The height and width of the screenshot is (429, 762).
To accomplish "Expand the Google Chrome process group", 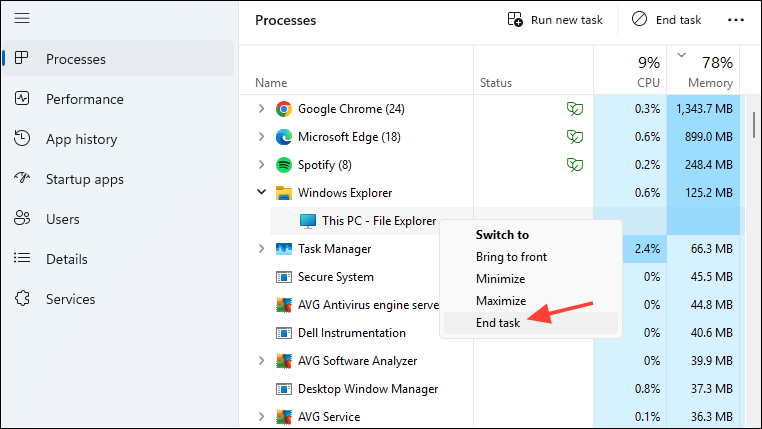I will [x=262, y=109].
